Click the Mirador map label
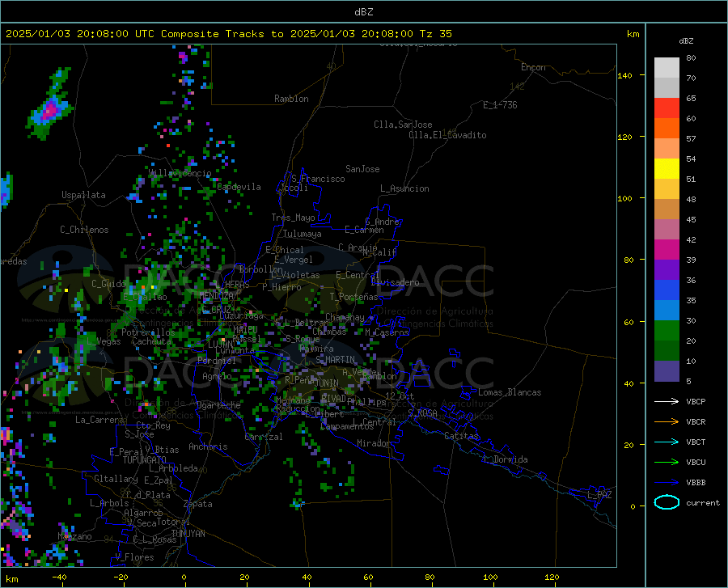728x588 pixels. (x=373, y=443)
